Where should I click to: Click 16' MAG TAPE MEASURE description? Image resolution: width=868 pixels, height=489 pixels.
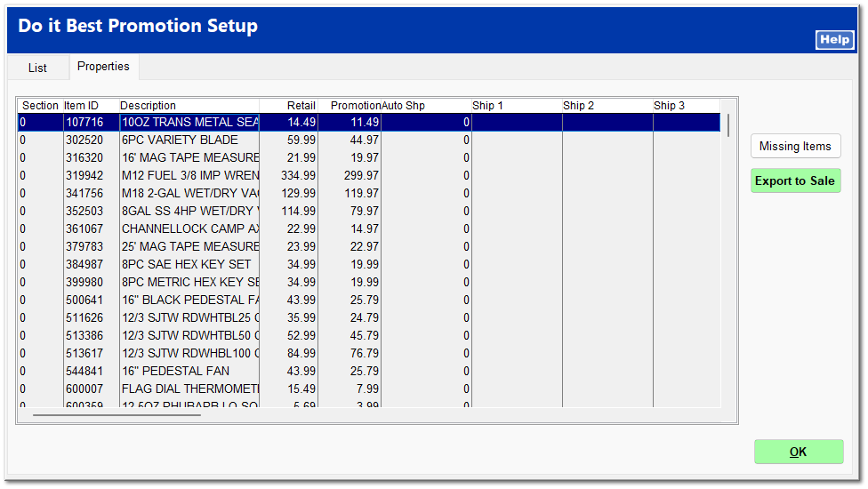coord(190,157)
